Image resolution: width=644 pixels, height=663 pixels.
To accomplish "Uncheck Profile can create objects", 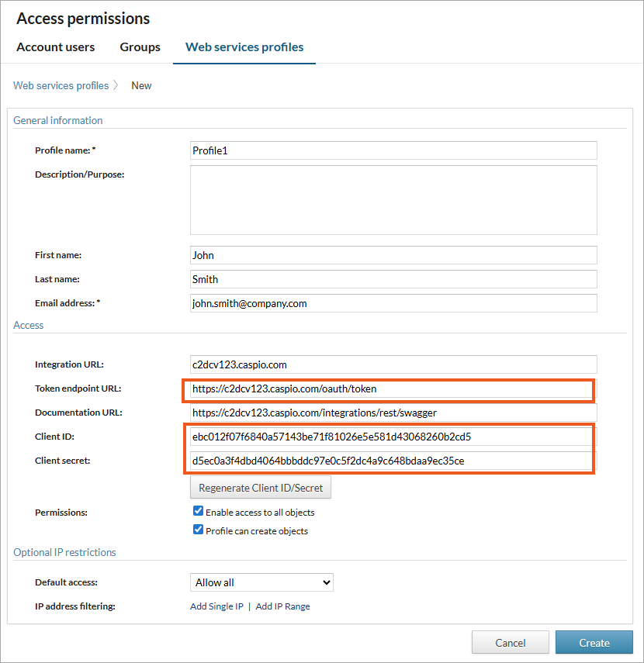I will click(198, 530).
